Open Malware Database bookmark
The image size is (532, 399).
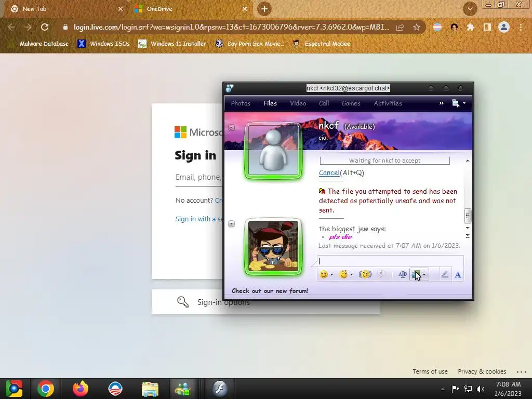(x=40, y=44)
